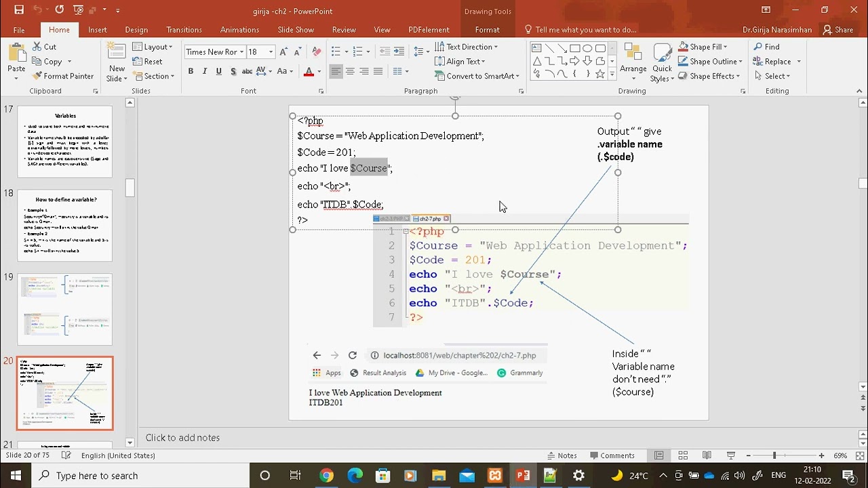This screenshot has width=868, height=488.
Task: Click the zoom slider handle
Action: pos(774,455)
